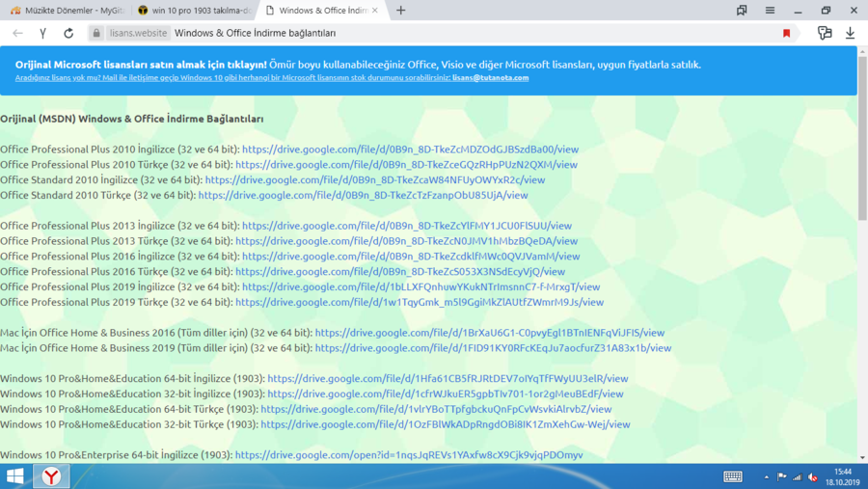Click the lisans.website domain in address bar
The image size is (868, 489).
point(138,33)
